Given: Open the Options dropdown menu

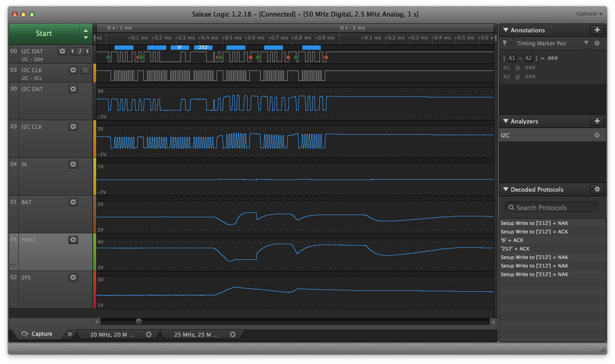Looking at the screenshot, I should [589, 14].
